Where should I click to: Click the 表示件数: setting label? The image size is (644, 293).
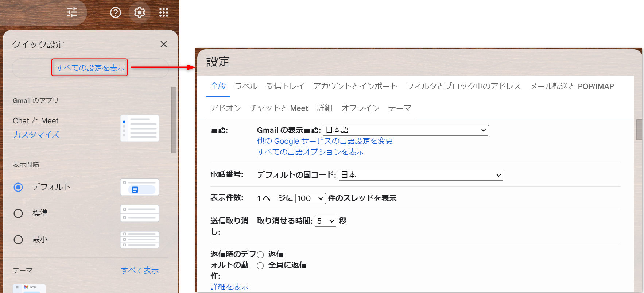tap(227, 197)
